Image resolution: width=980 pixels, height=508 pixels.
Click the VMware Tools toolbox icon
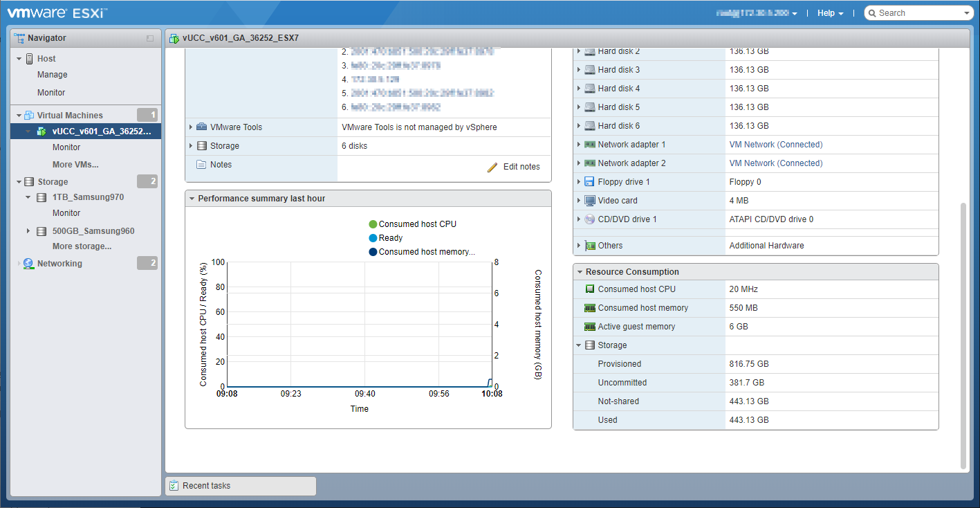(x=201, y=127)
